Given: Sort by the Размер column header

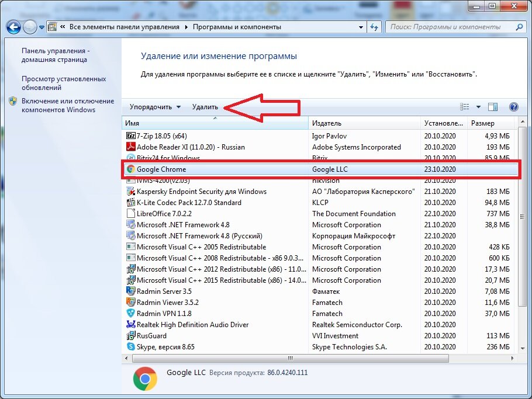Looking at the screenshot, I should click(x=491, y=123).
